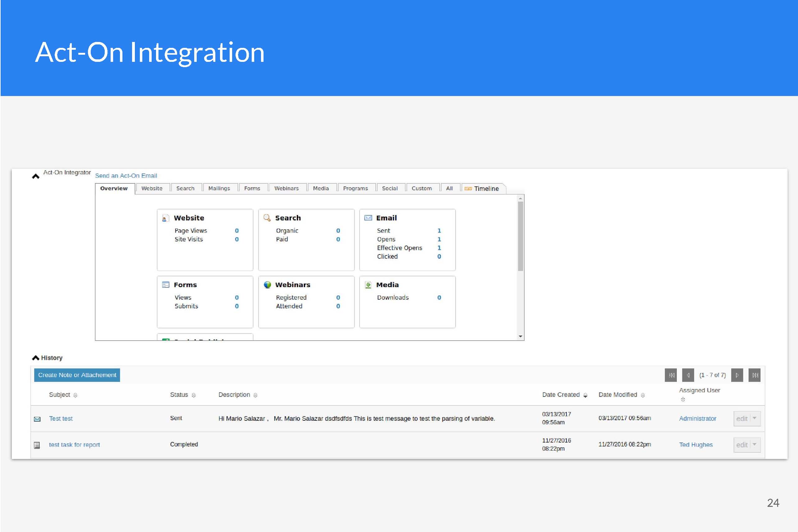This screenshot has width=798, height=532.
Task: Sort history by Subject column
Action: pyautogui.click(x=75, y=395)
